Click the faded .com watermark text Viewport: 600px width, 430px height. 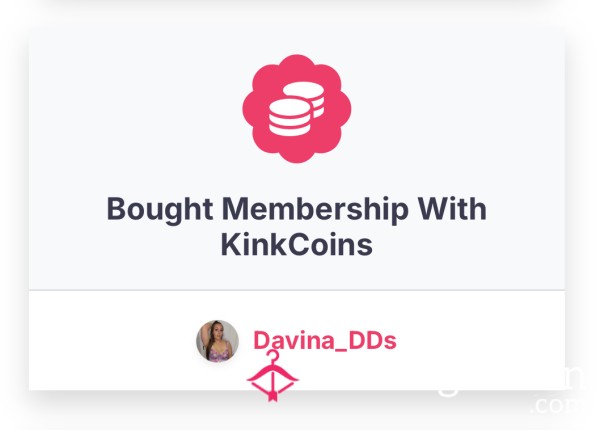pyautogui.click(x=555, y=405)
